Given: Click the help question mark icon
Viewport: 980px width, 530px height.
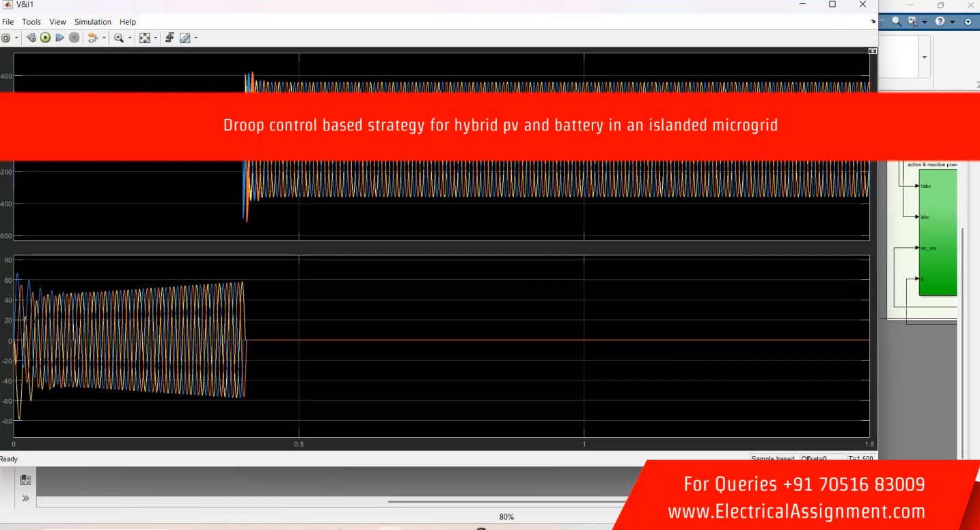Looking at the screenshot, I should 942,23.
